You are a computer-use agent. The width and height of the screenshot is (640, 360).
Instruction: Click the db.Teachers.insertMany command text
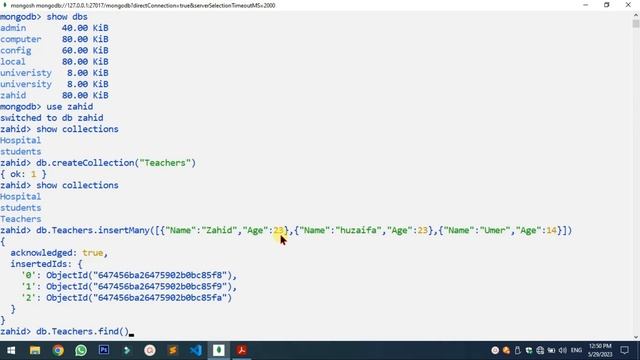[x=304, y=231]
